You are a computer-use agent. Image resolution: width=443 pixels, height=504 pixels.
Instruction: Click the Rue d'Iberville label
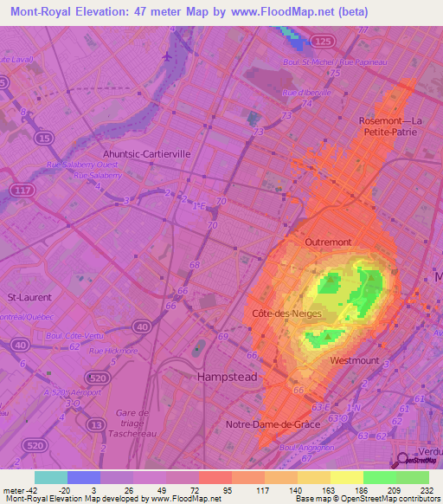pyautogui.click(x=306, y=93)
